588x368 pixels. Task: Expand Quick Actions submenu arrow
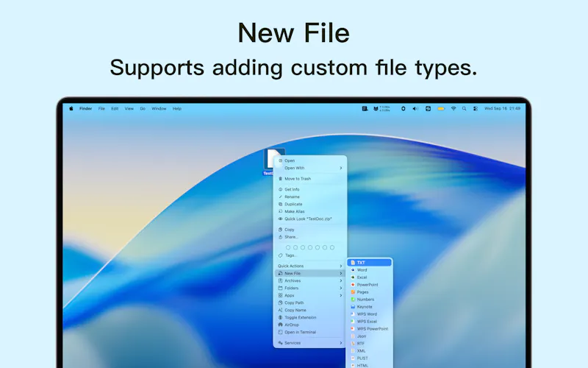[341, 266]
